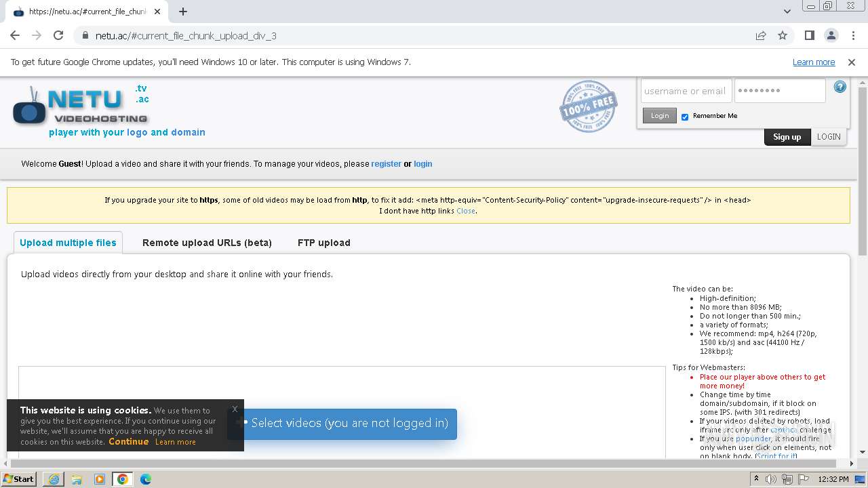
Task: Switch to Remote upload URLs (beta) tab
Action: tap(207, 243)
